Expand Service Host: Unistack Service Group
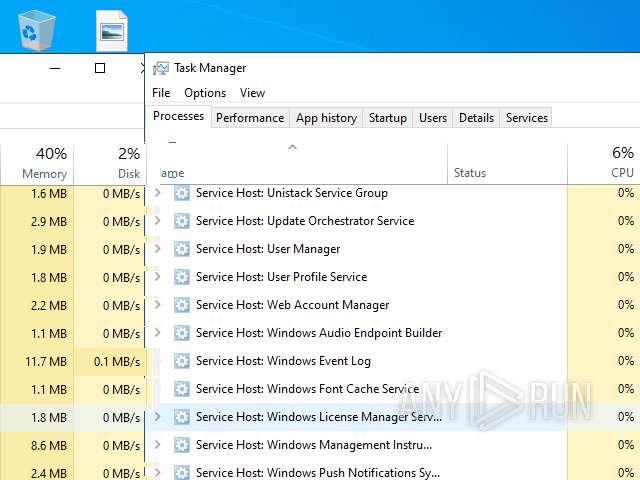The image size is (640, 480). 158,193
